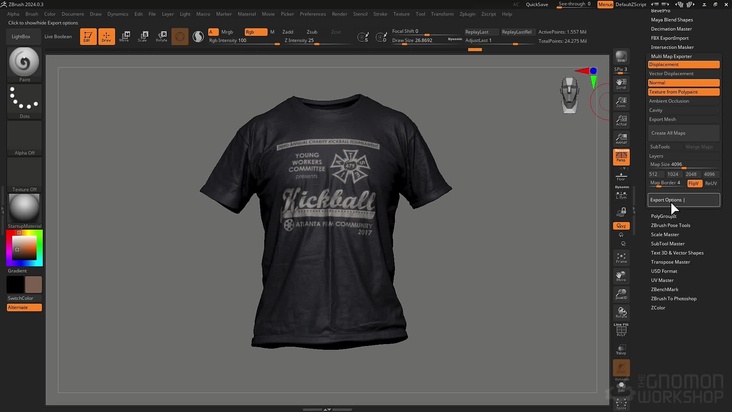
Task: Click the Actual size icon
Action: point(621,120)
